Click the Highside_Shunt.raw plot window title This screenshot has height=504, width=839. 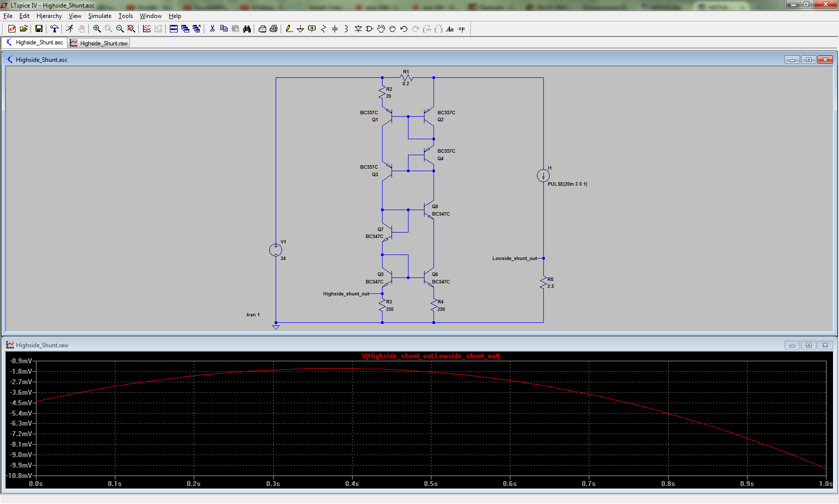point(42,345)
